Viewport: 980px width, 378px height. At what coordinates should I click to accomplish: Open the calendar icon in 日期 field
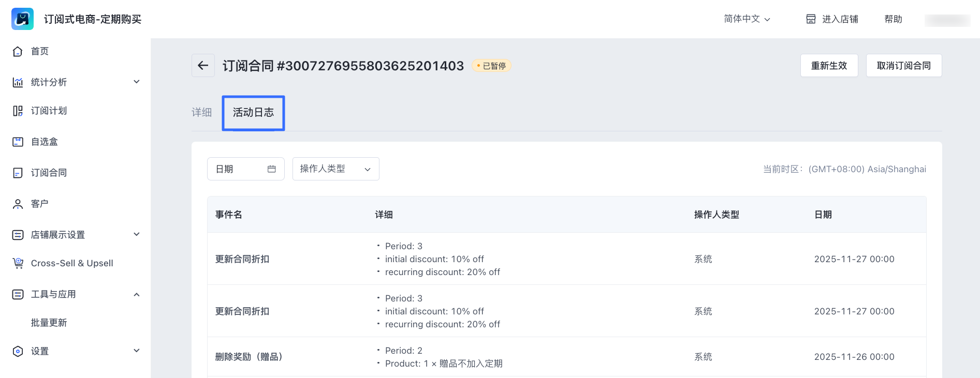click(272, 169)
